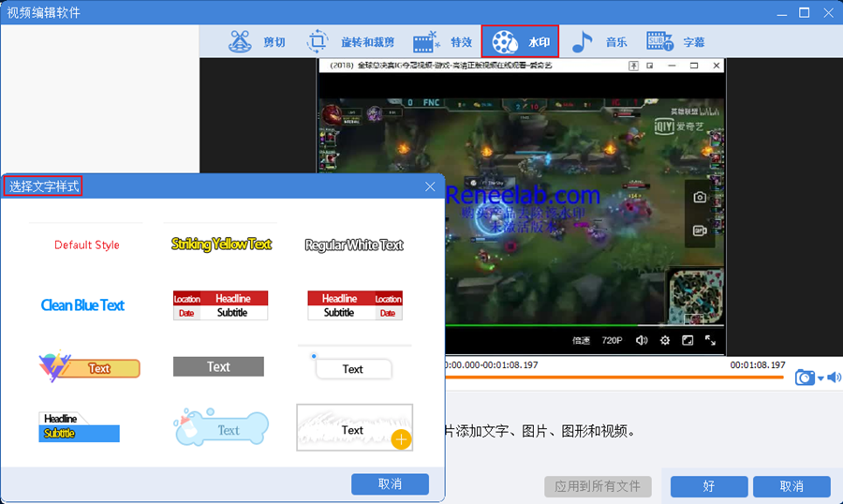Open the 旋转和裁剪 rotate and crop tab
843x504 pixels.
(350, 41)
